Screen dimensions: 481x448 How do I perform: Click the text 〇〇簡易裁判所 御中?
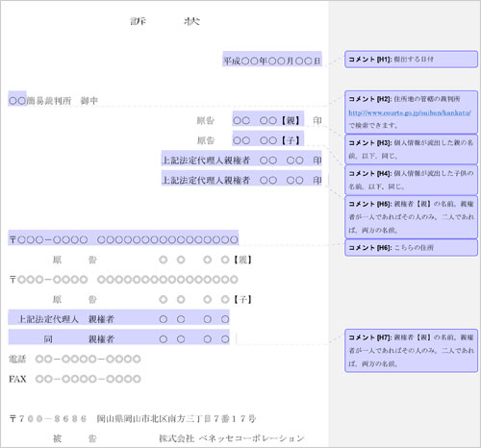(53, 101)
